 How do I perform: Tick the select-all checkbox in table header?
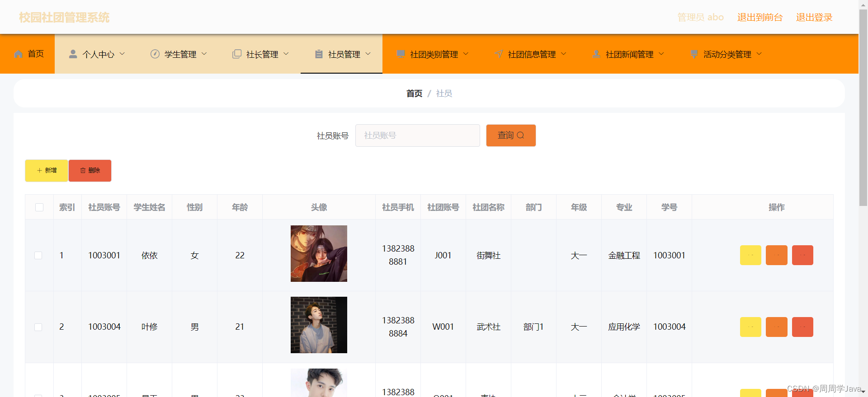(x=39, y=207)
